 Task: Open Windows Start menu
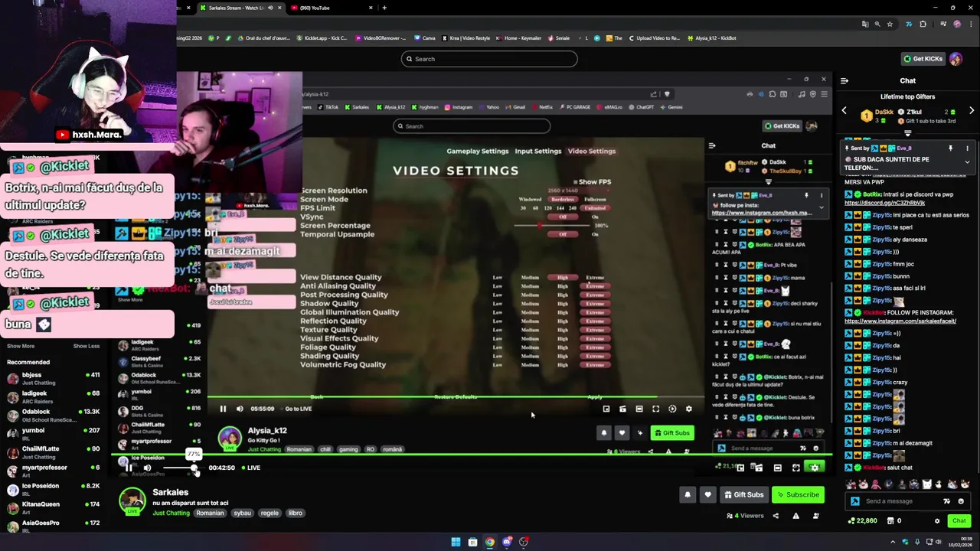456,542
